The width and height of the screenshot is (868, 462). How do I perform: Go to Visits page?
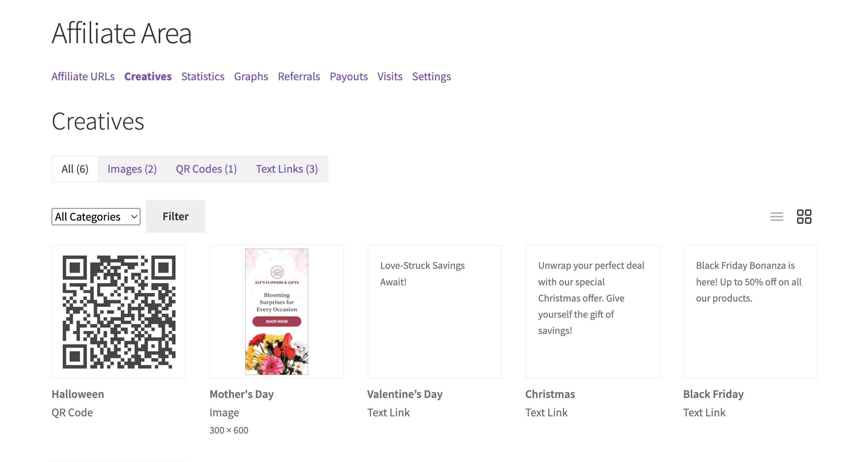point(390,76)
